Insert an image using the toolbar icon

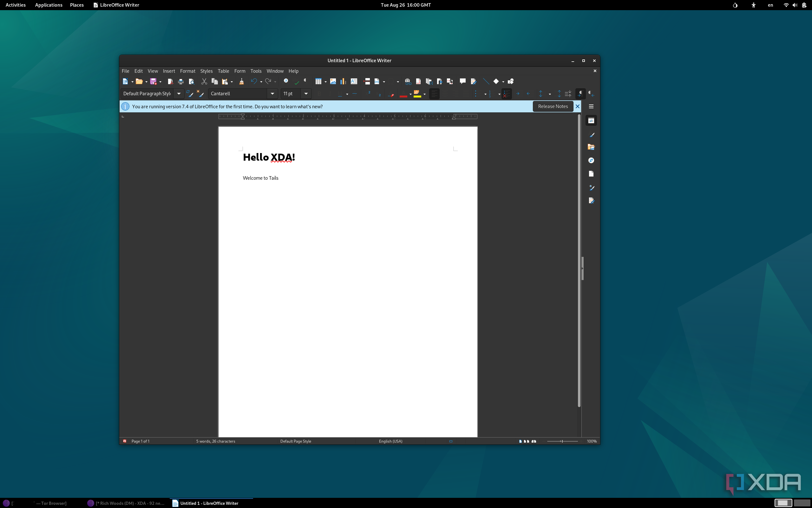333,81
